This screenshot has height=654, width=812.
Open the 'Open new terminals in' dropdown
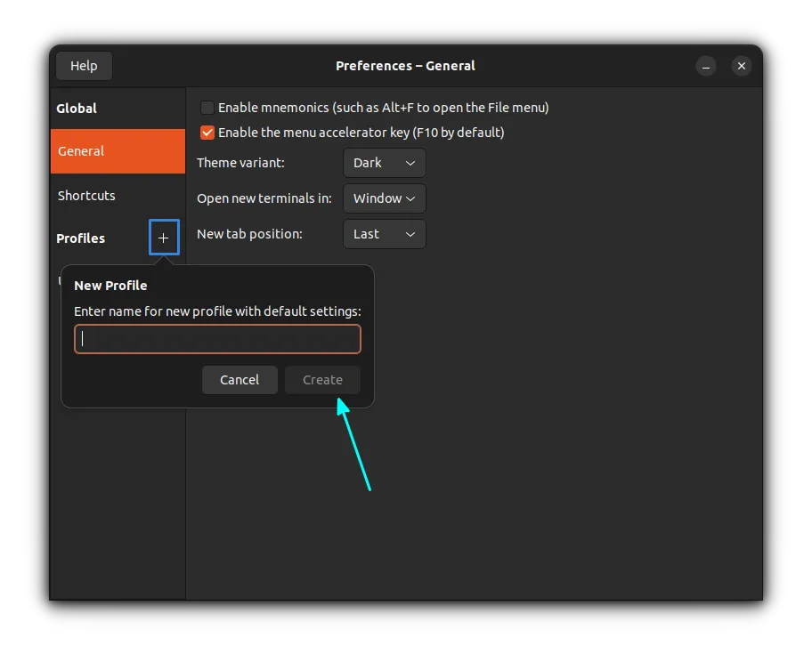tap(384, 198)
